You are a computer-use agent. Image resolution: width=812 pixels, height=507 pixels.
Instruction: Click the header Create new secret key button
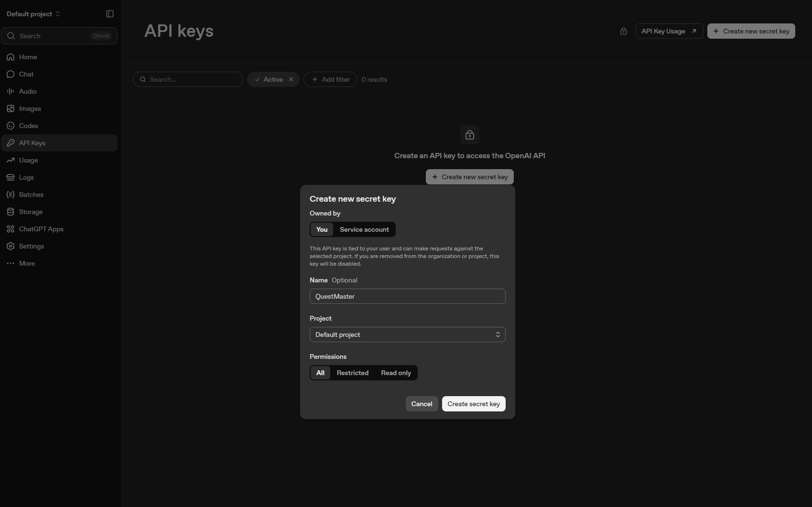751,31
